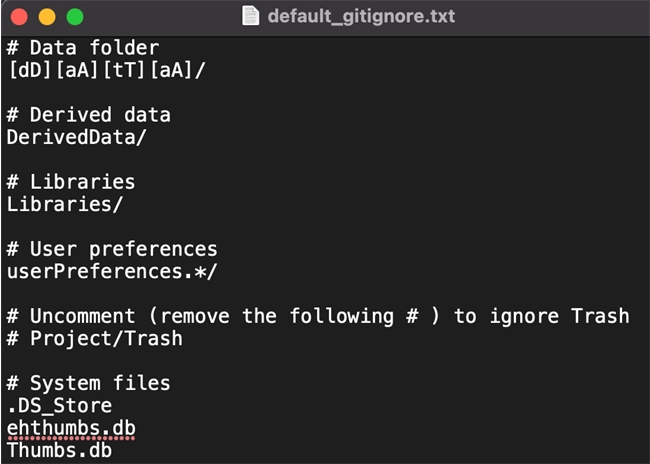Click the misspelled word ehthumbs.db
This screenshot has height=464, width=650.
click(71, 428)
